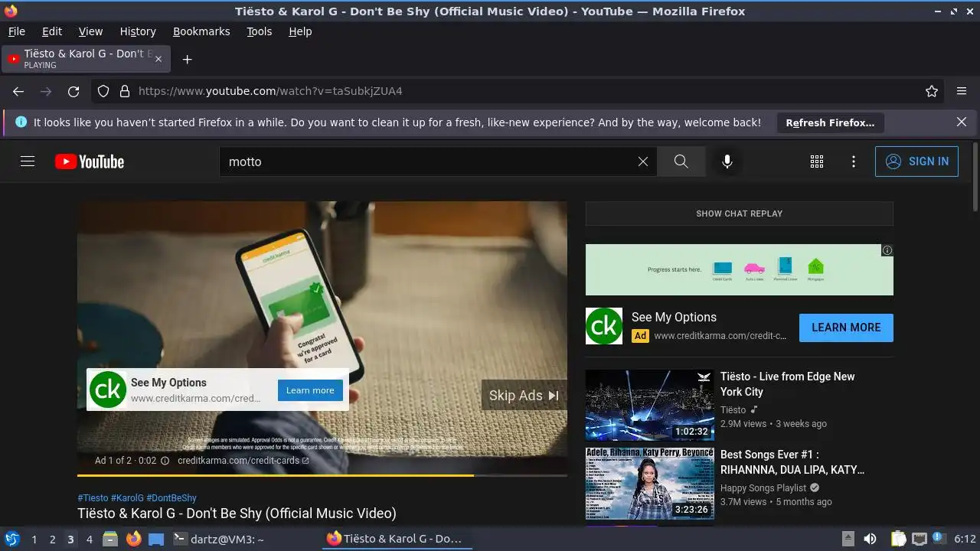Open 'Tiësto - Live from Edge New York City' title
This screenshot has height=551, width=980.
[x=788, y=384]
